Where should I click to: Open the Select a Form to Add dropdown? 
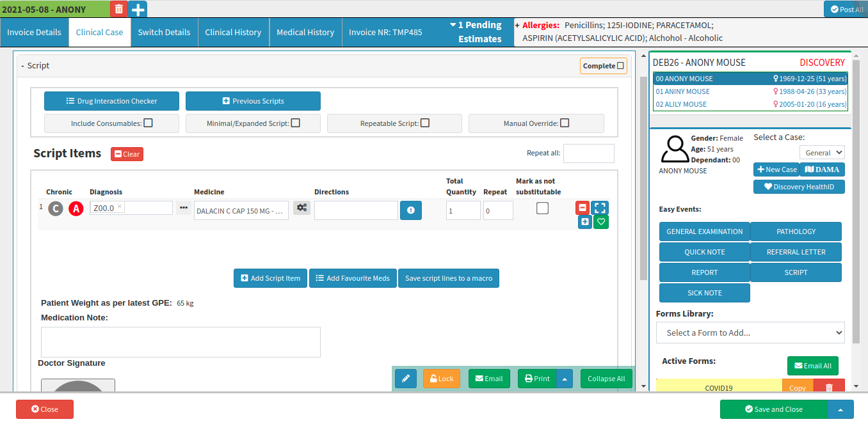[750, 333]
